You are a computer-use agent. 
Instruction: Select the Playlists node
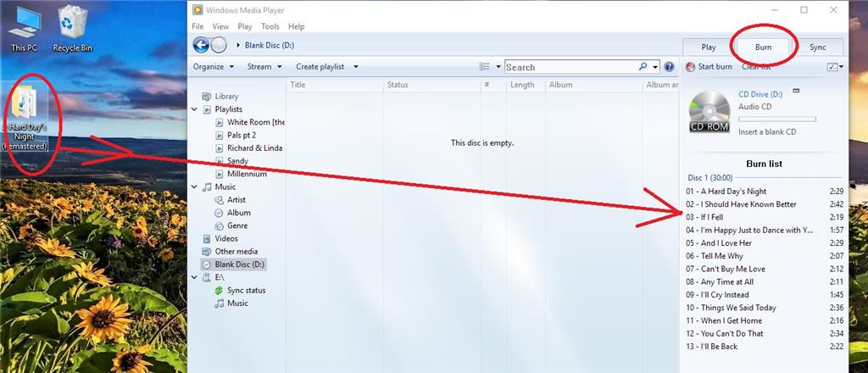pyautogui.click(x=228, y=109)
